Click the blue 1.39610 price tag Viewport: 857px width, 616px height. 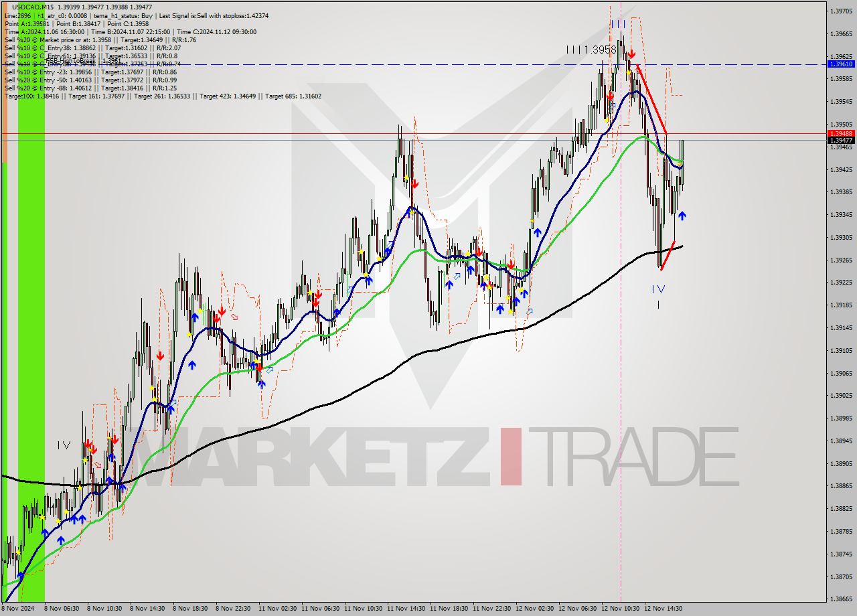tap(841, 64)
